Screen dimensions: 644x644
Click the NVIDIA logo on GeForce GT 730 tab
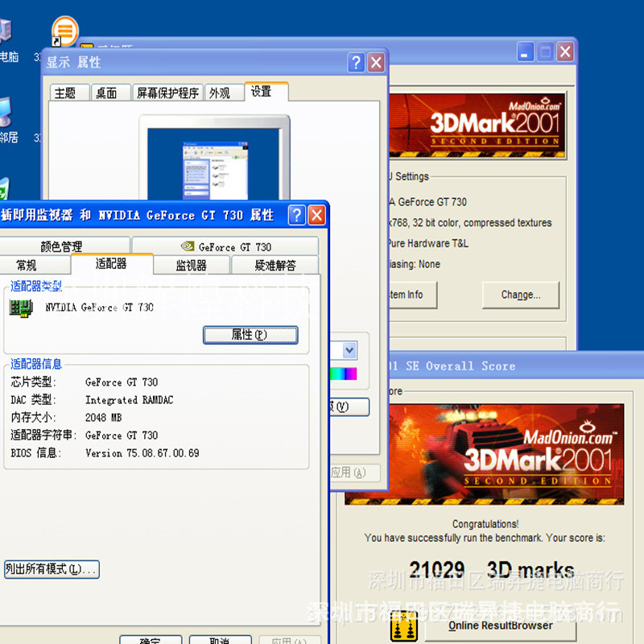[x=188, y=246]
